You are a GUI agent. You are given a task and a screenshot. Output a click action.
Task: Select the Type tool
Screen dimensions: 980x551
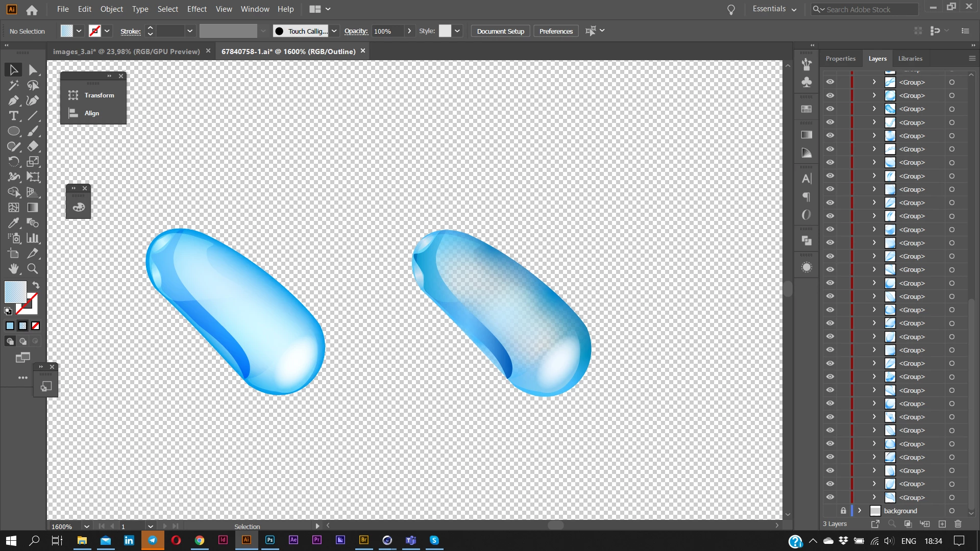coord(13,116)
